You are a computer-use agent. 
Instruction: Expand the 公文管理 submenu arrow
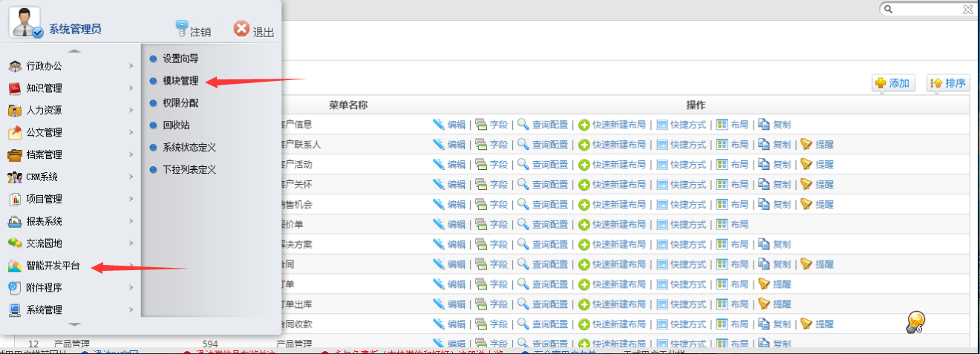tap(131, 133)
